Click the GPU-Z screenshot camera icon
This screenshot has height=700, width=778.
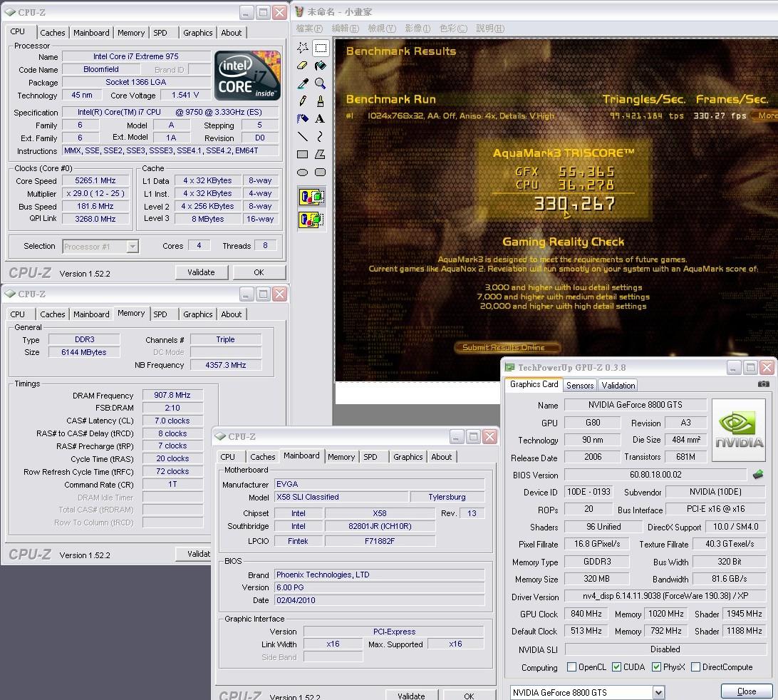(763, 384)
